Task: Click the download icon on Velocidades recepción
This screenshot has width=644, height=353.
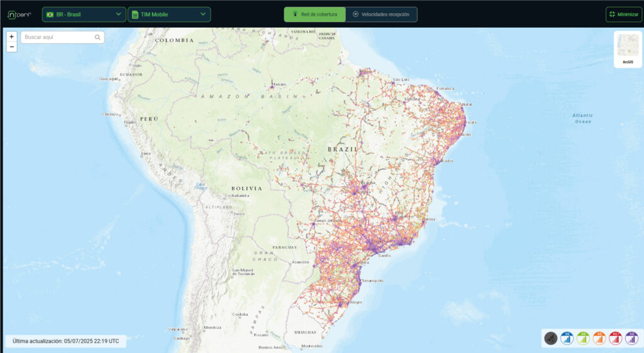Action: 356,14
